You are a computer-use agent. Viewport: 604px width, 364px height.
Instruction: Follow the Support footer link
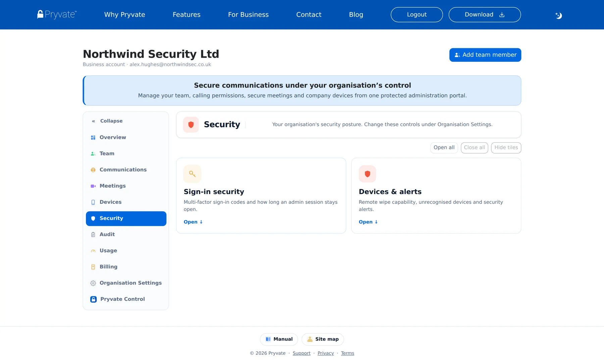coord(301,353)
